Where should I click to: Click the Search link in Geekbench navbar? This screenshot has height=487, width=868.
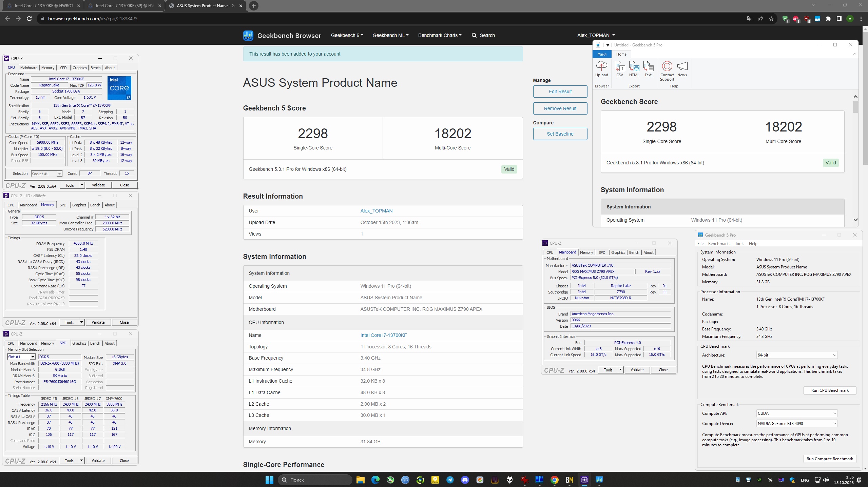click(x=483, y=35)
